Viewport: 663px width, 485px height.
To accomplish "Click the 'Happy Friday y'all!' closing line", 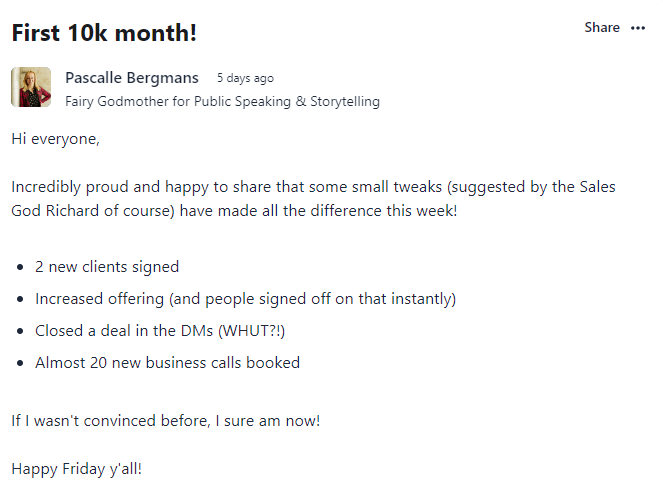I will (77, 468).
